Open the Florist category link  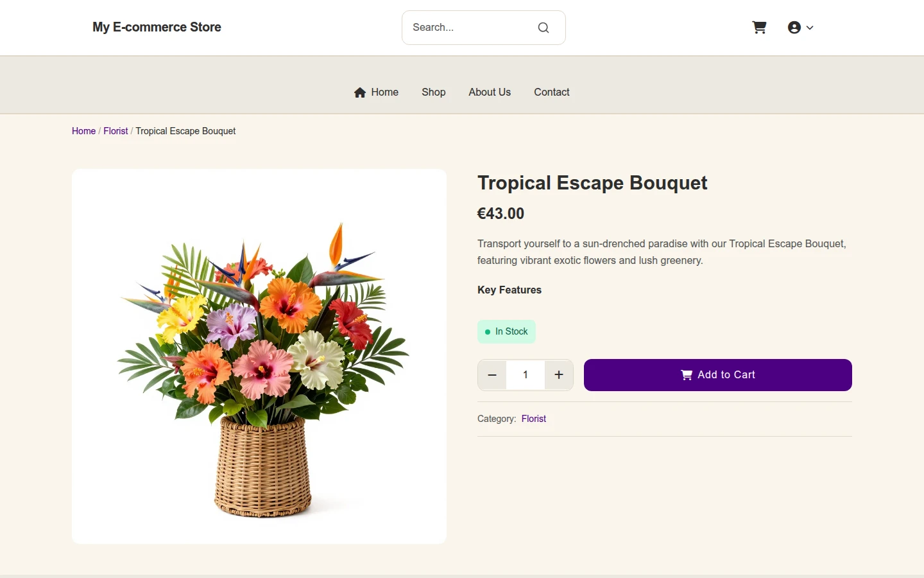[x=534, y=419]
